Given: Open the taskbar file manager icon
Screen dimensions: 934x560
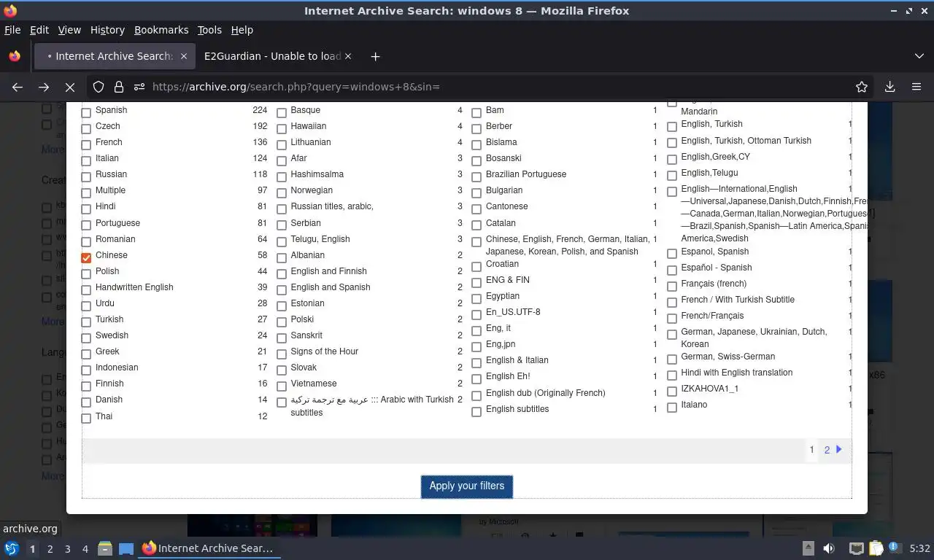Looking at the screenshot, I should [x=104, y=548].
